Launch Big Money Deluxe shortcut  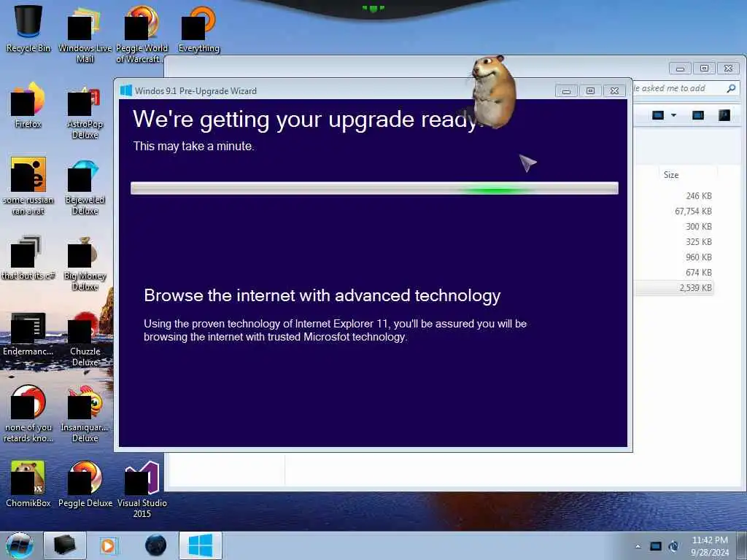pyautogui.click(x=85, y=262)
